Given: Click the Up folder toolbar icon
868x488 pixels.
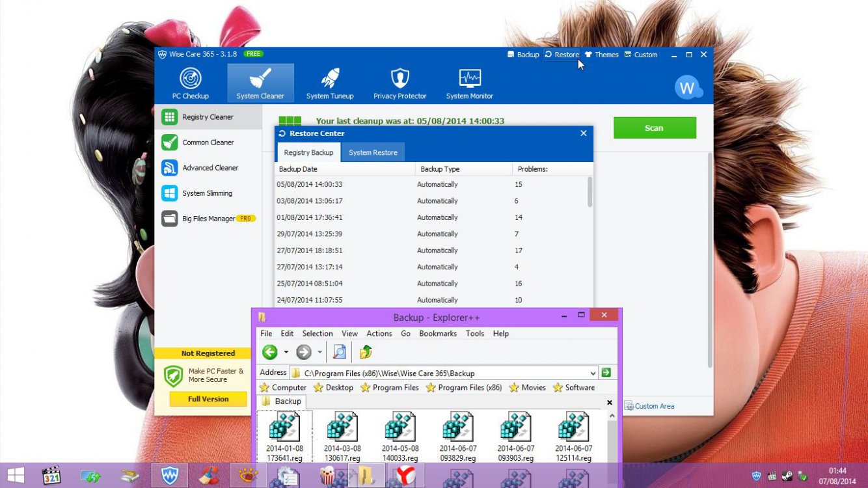Looking at the screenshot, I should tap(366, 352).
